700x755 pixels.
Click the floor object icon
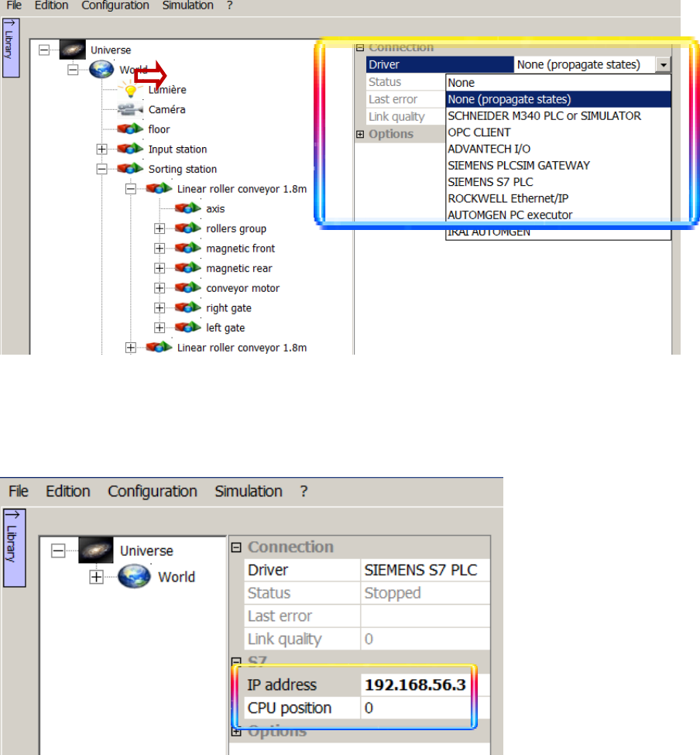tap(130, 129)
